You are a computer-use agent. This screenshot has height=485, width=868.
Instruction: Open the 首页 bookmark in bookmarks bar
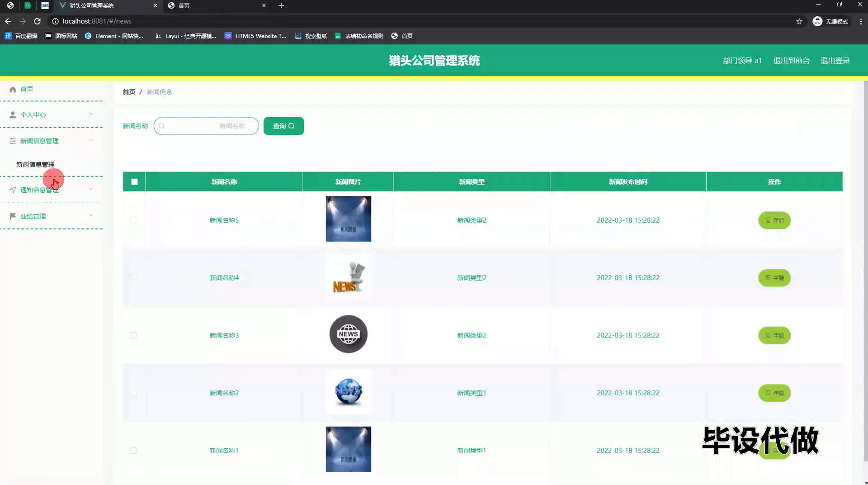coord(402,36)
